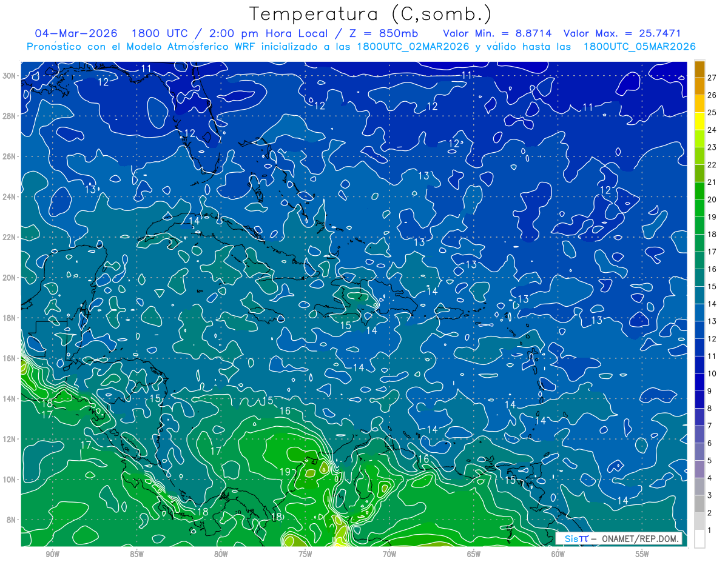The height and width of the screenshot is (562, 728).
Task: Pick the yellow swatch between 24 and 25
Action: click(x=699, y=121)
